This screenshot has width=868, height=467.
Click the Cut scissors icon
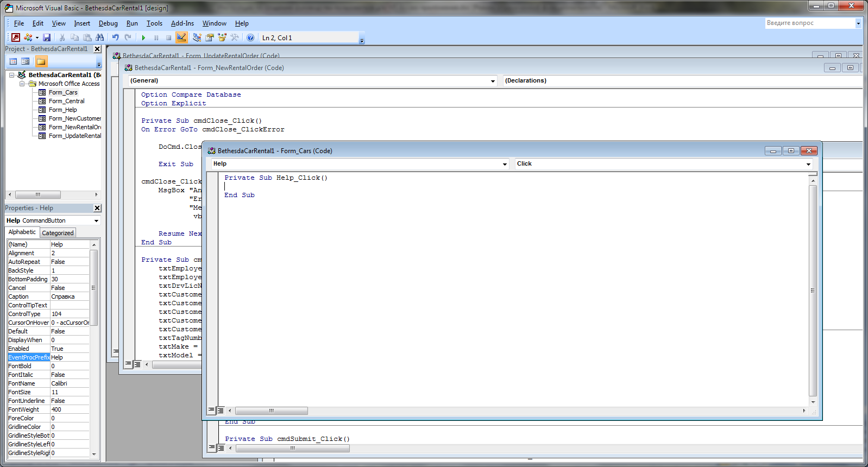click(62, 37)
